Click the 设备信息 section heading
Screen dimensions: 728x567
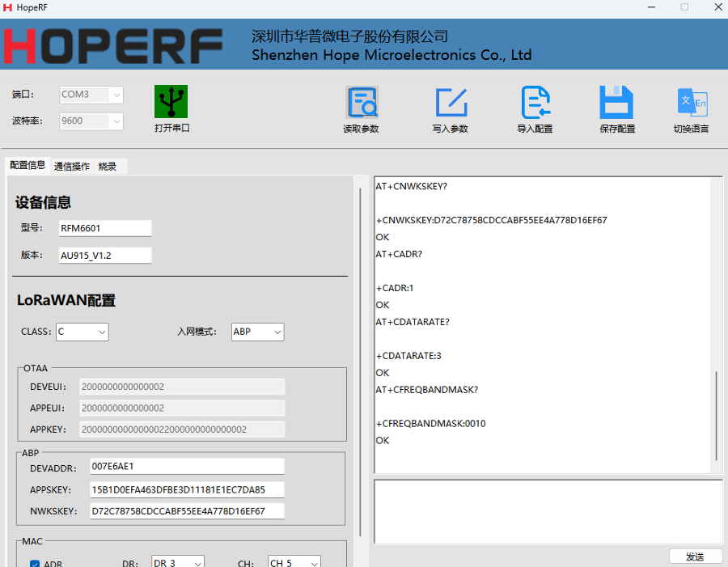click(x=43, y=202)
